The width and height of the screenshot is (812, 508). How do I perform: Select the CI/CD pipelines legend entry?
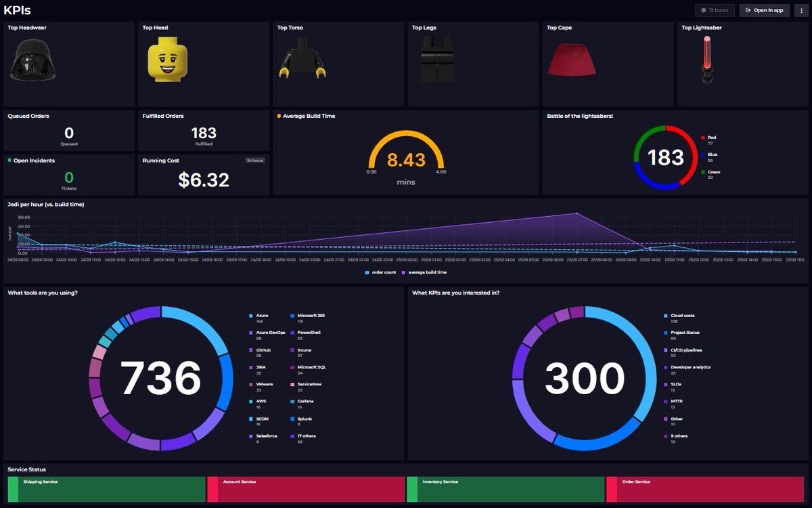683,352
